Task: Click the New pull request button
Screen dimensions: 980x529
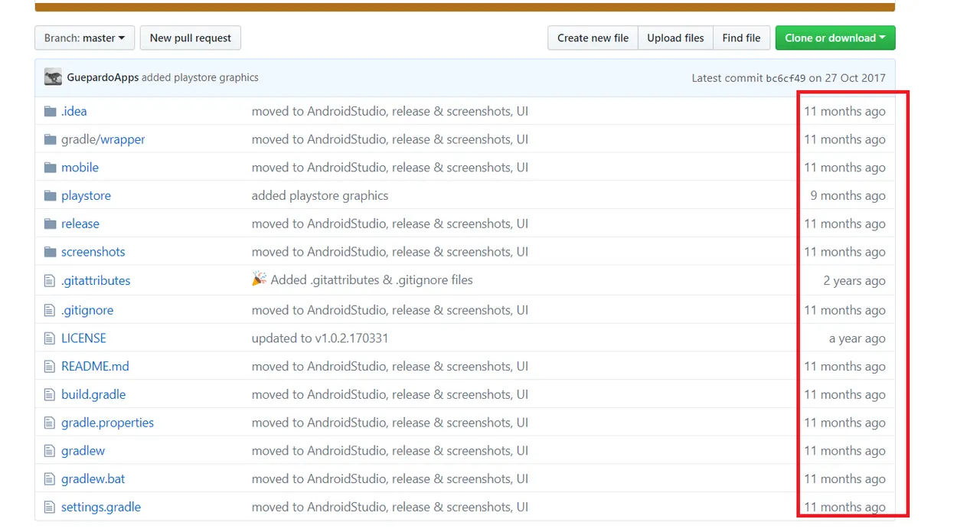Action: click(191, 38)
